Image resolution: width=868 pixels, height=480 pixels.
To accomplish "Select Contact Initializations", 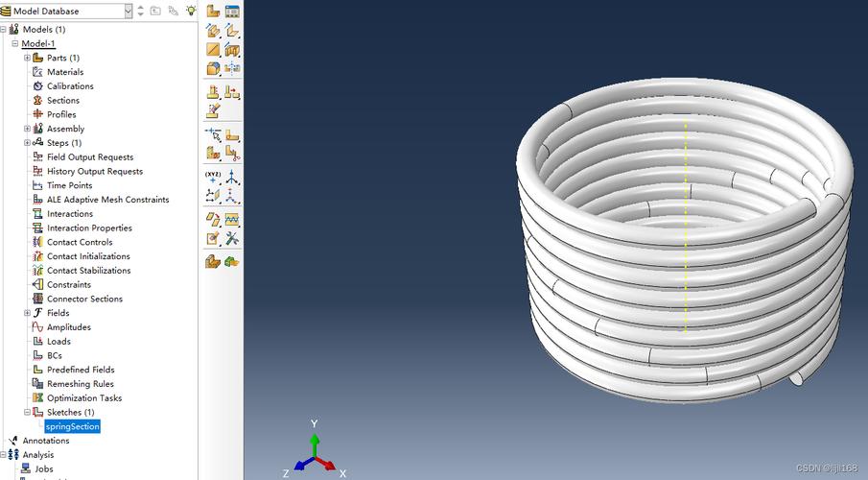I will pyautogui.click(x=88, y=256).
